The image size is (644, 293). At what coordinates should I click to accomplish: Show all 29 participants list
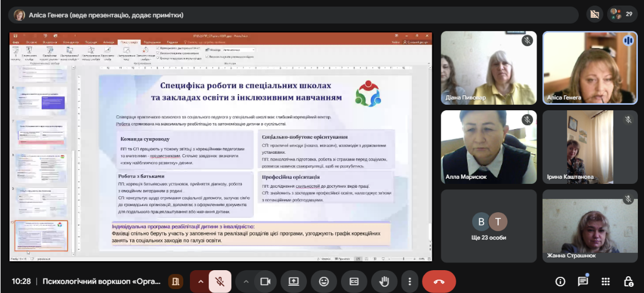pos(622,14)
